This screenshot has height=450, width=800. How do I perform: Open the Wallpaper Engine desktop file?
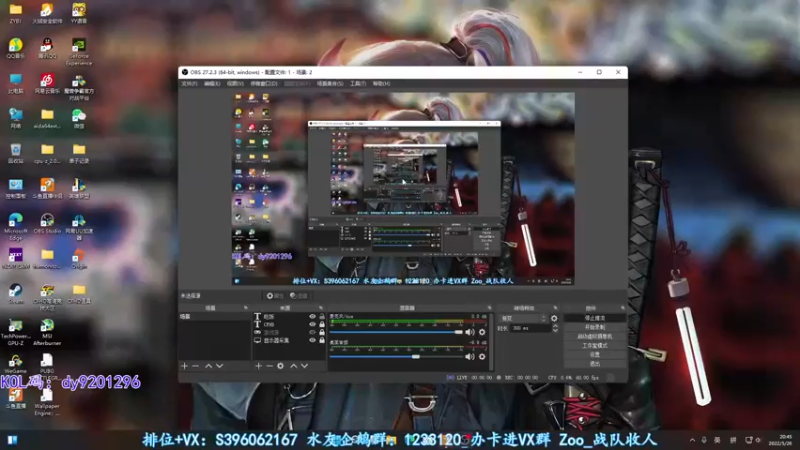point(47,402)
